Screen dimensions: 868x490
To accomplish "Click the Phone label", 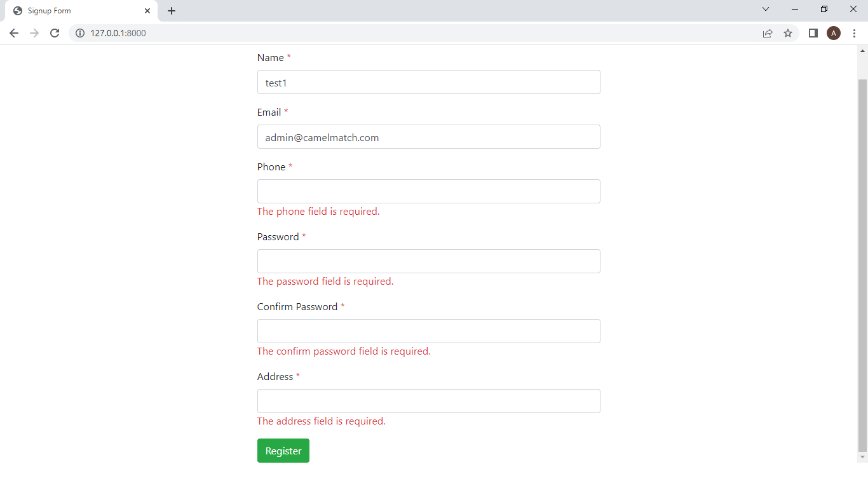I will 271,167.
